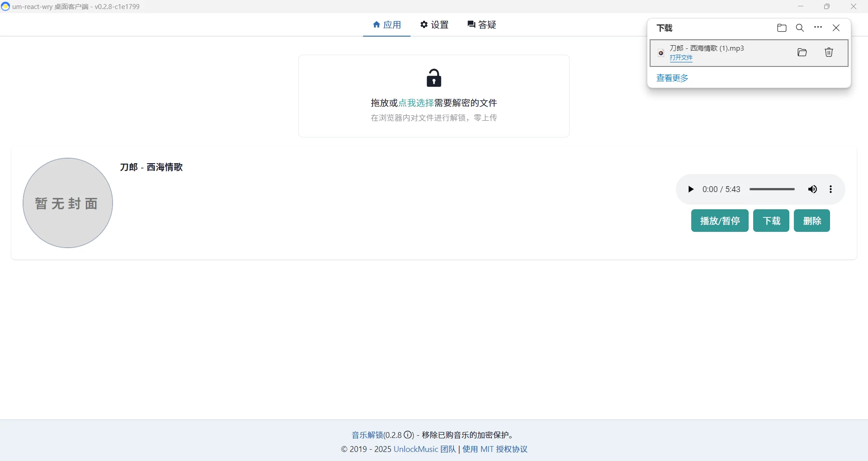Click the info icon beside version 0.2.8
The height and width of the screenshot is (461, 868).
(x=408, y=435)
